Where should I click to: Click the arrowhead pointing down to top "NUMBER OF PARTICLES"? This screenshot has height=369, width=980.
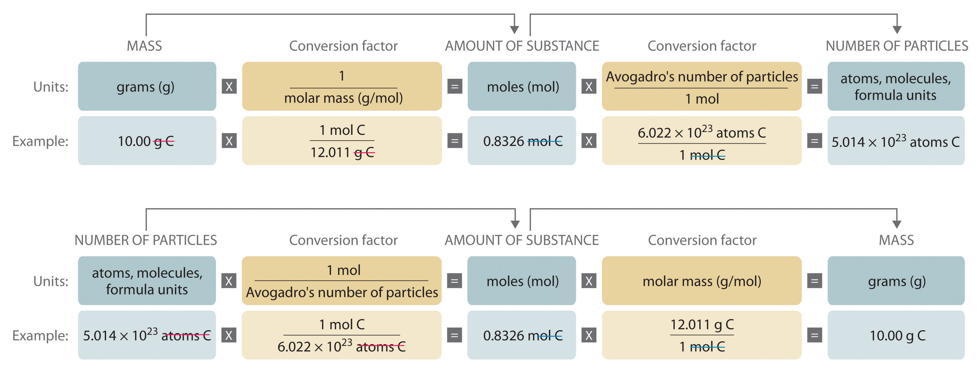(897, 30)
